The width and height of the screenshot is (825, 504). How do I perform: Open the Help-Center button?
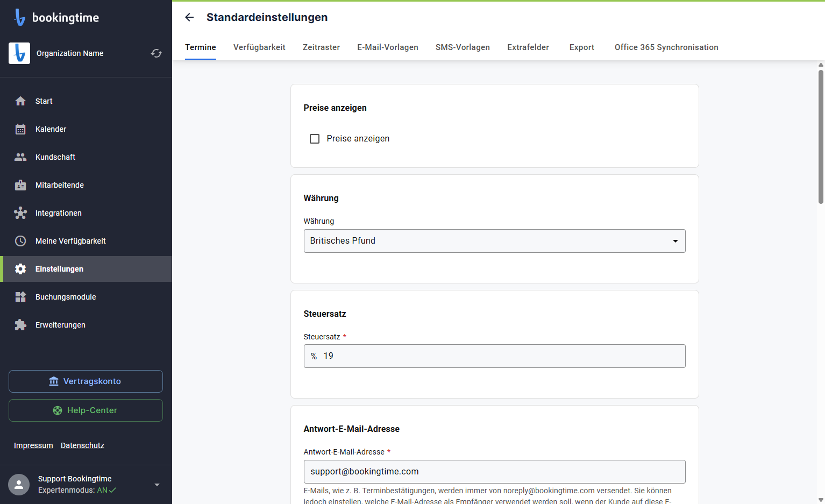[x=86, y=410]
